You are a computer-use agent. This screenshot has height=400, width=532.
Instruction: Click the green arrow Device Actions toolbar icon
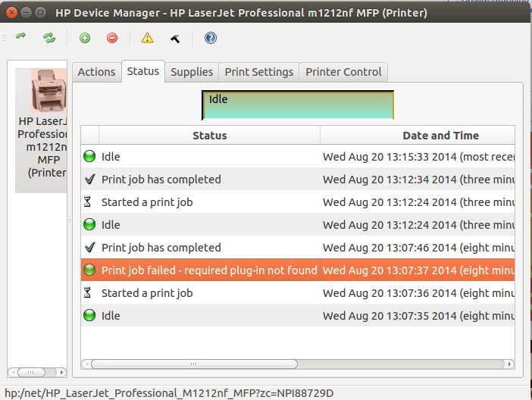point(21,36)
